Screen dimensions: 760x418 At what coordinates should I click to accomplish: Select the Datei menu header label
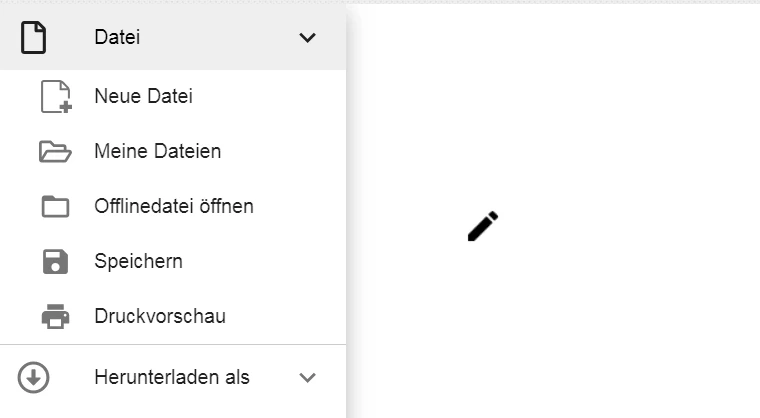(117, 38)
